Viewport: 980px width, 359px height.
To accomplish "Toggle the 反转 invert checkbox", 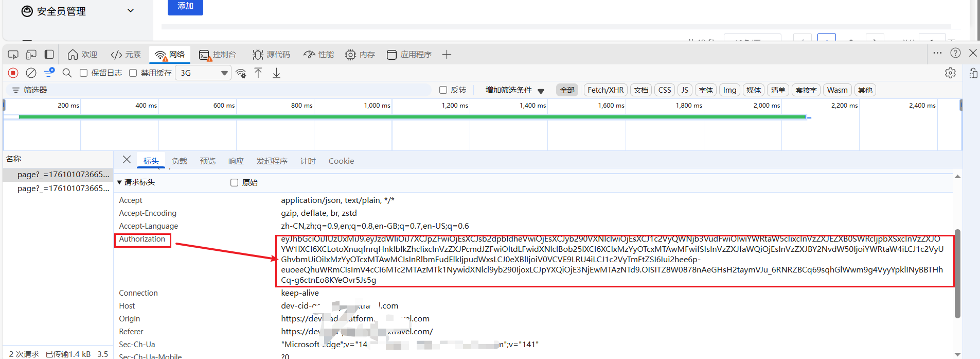I will (x=443, y=90).
